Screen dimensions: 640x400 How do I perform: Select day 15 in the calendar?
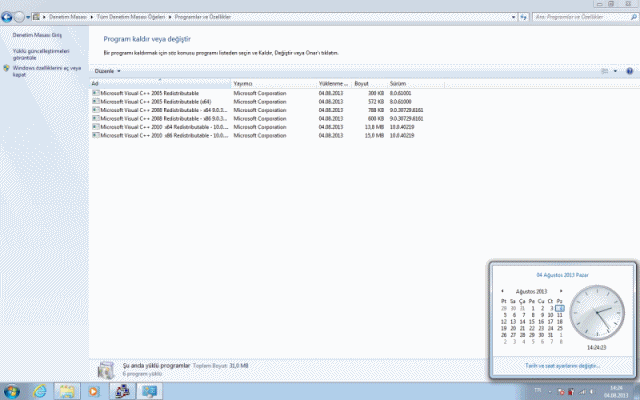531,322
